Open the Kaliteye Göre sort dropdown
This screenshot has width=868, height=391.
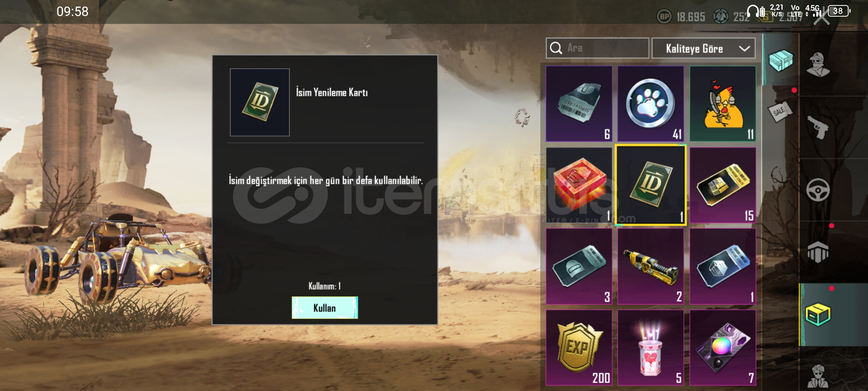point(703,48)
